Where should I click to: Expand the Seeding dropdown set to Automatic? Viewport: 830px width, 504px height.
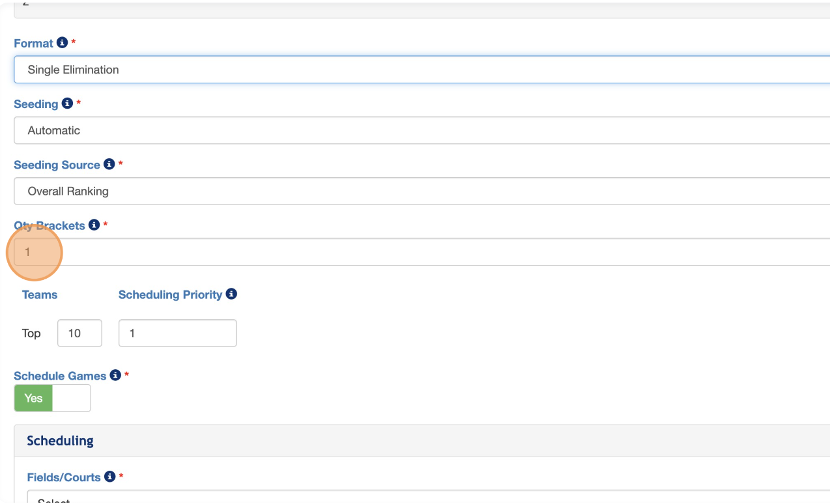point(417,130)
